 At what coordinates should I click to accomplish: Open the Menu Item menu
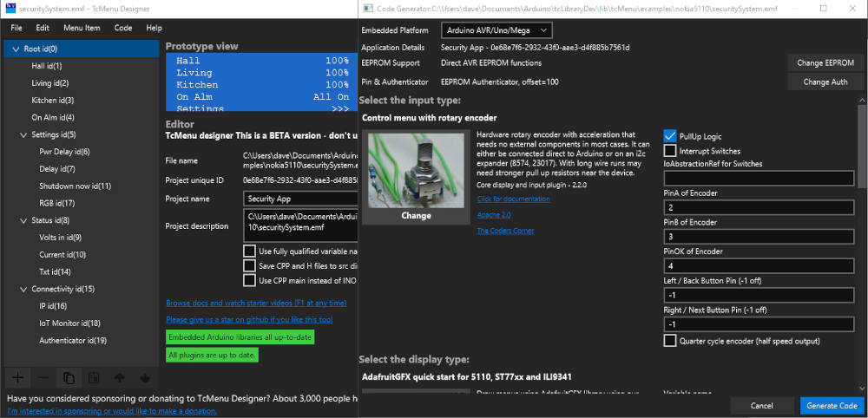pos(82,28)
